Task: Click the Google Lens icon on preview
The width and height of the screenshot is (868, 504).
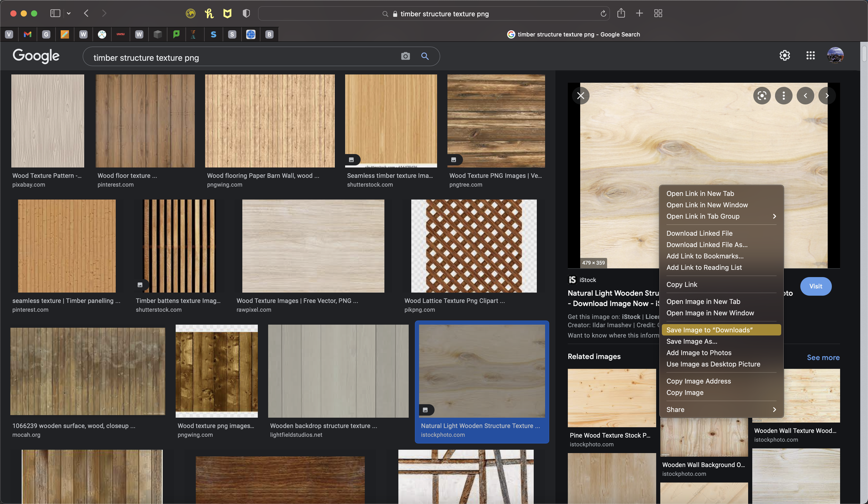Action: (762, 96)
